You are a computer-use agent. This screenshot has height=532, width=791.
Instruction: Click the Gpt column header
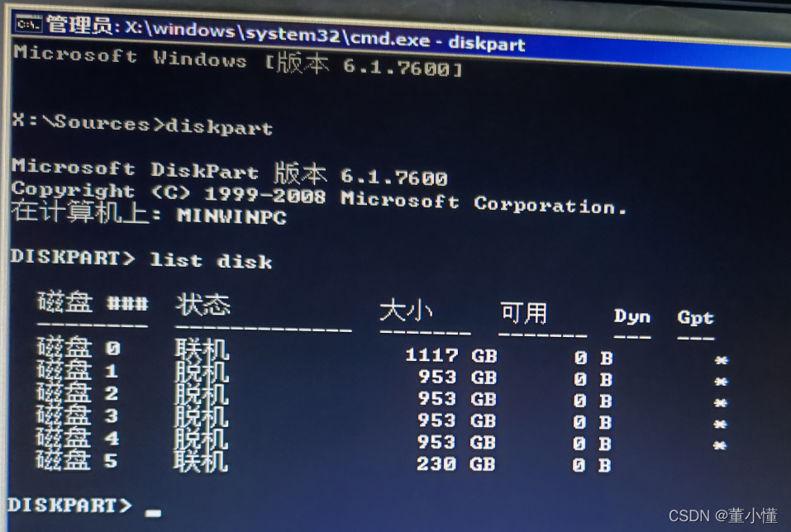(696, 318)
